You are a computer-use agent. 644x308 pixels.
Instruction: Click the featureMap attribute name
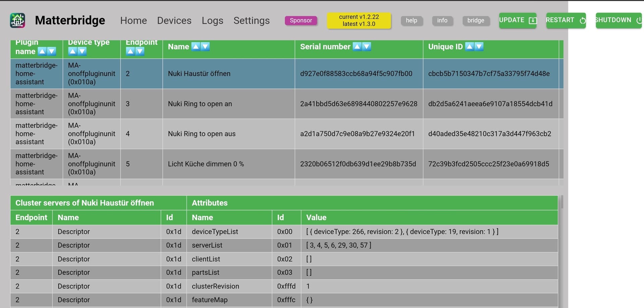click(210, 300)
